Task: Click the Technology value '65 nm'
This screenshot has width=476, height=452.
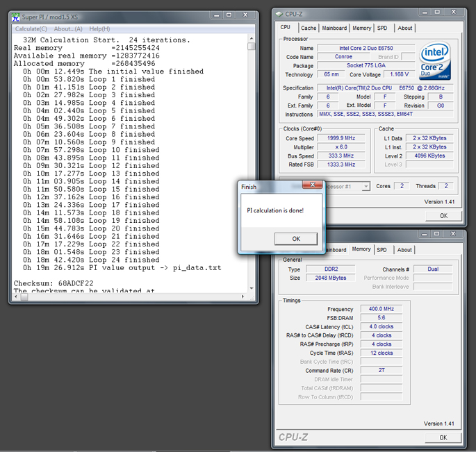Action: click(331, 74)
